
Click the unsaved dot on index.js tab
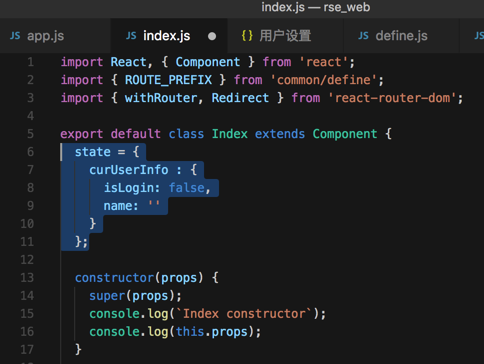[212, 36]
